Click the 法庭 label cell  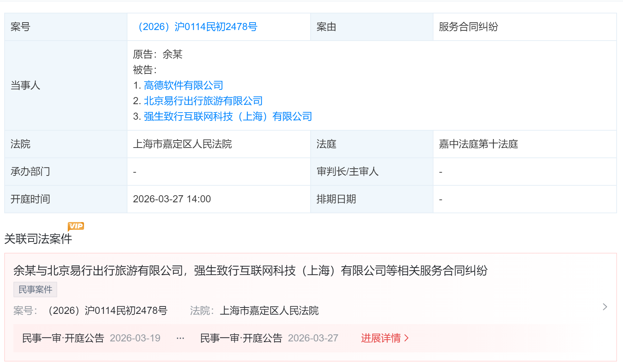pos(372,144)
